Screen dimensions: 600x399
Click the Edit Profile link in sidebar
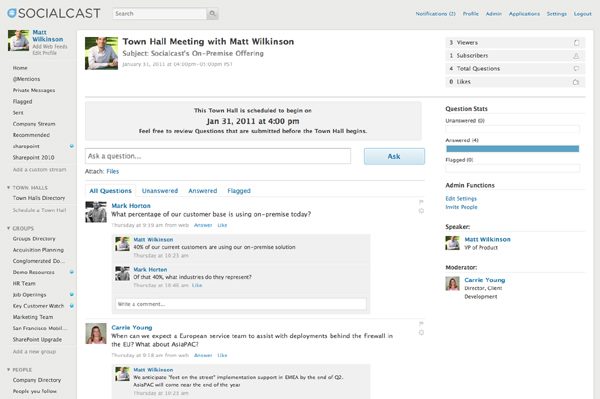click(44, 53)
